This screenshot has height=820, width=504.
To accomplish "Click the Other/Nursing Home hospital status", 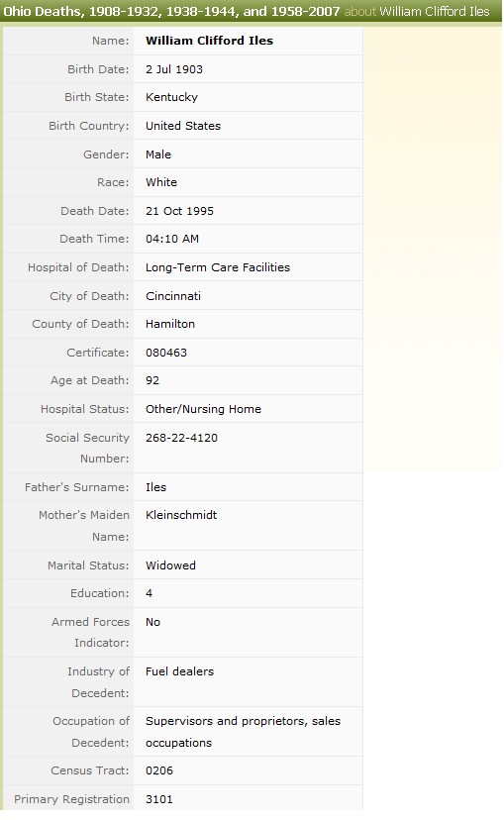I will [x=203, y=409].
